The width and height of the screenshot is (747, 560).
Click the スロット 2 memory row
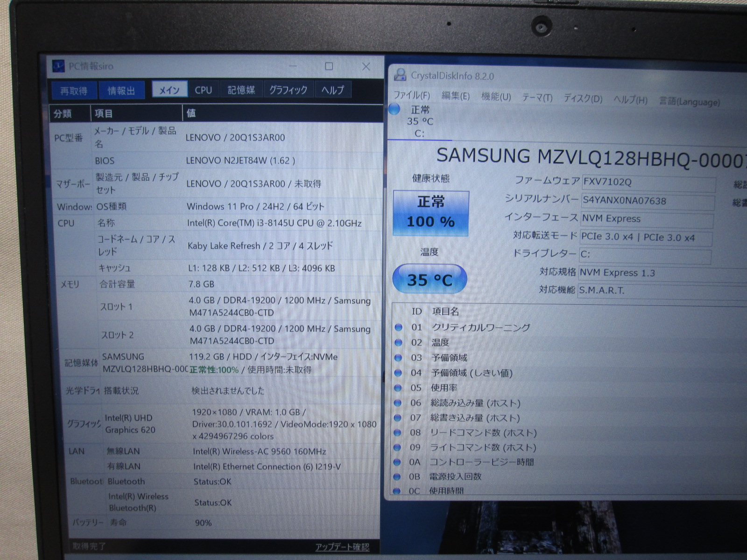tap(240, 335)
